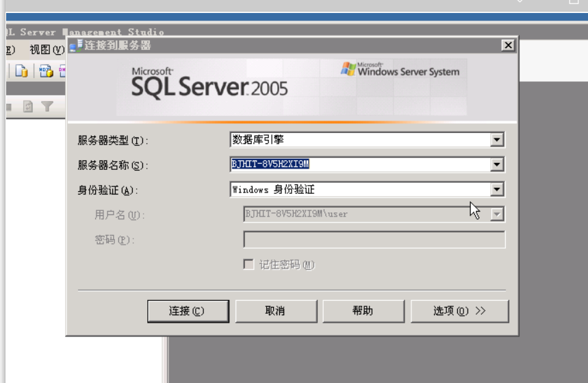The height and width of the screenshot is (383, 588).
Task: Click the 连接(C) button
Action: point(188,311)
